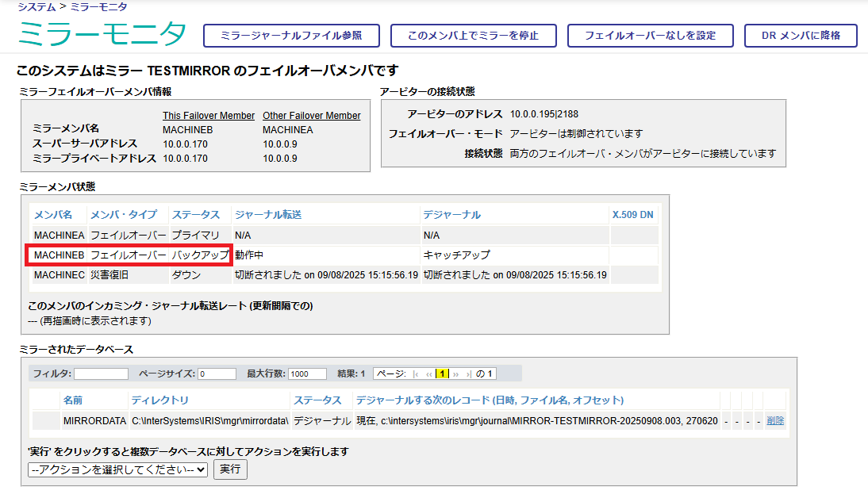This screenshot has width=868, height=498.
Task: Click the previous page pagination arrow
Action: (429, 373)
